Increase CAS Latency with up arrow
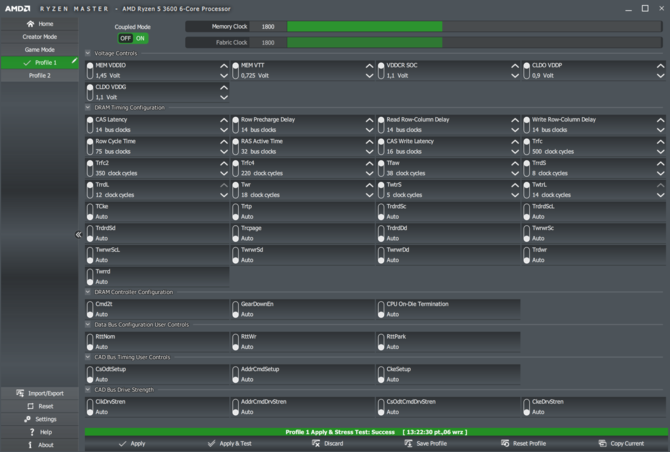The height and width of the screenshot is (452, 670). pyautogui.click(x=224, y=120)
